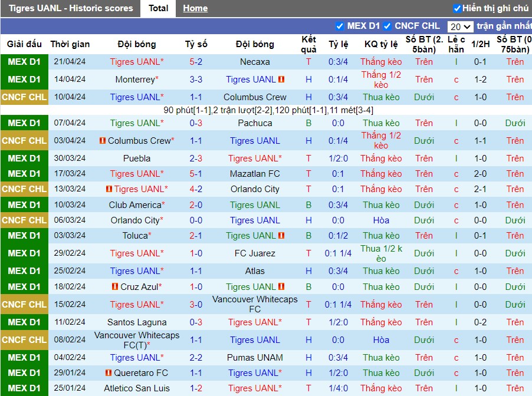Click red card icon before Tigres UANL 13/03/24
This screenshot has height=396, width=532.
click(x=109, y=189)
